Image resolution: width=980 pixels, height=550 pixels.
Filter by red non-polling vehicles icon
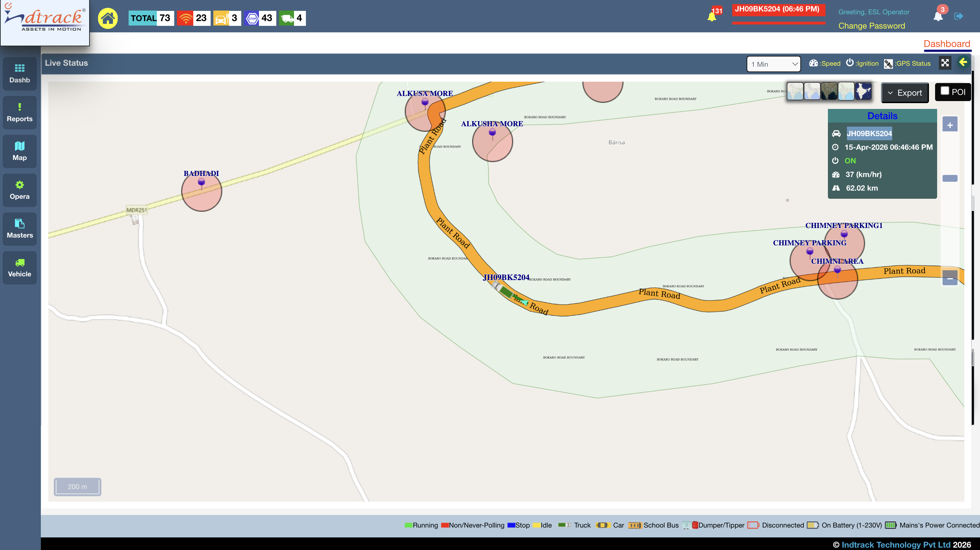coord(186,18)
